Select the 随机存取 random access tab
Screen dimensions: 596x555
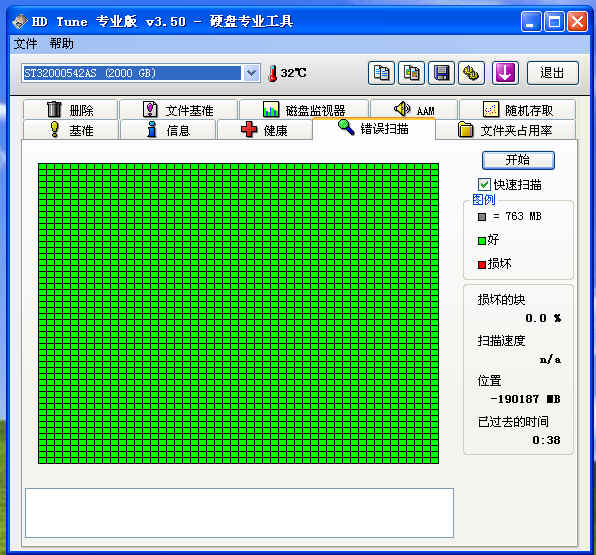[x=517, y=110]
